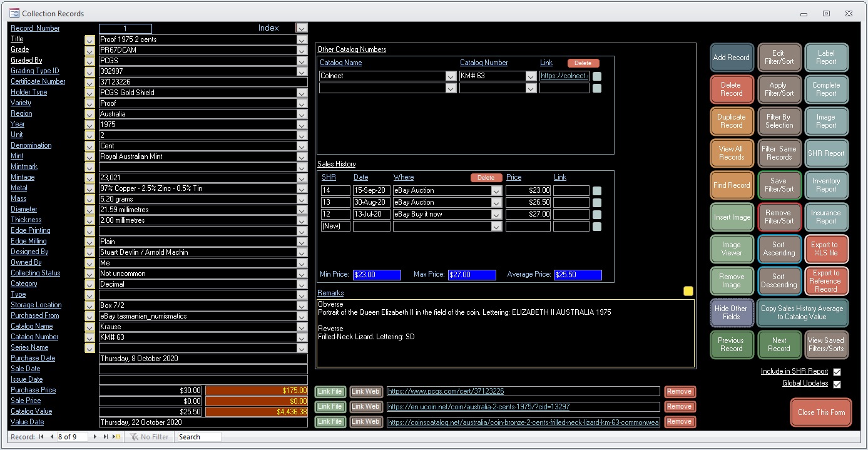Open KM# 63 dropdown in Other Catalog Numbers

[531, 76]
